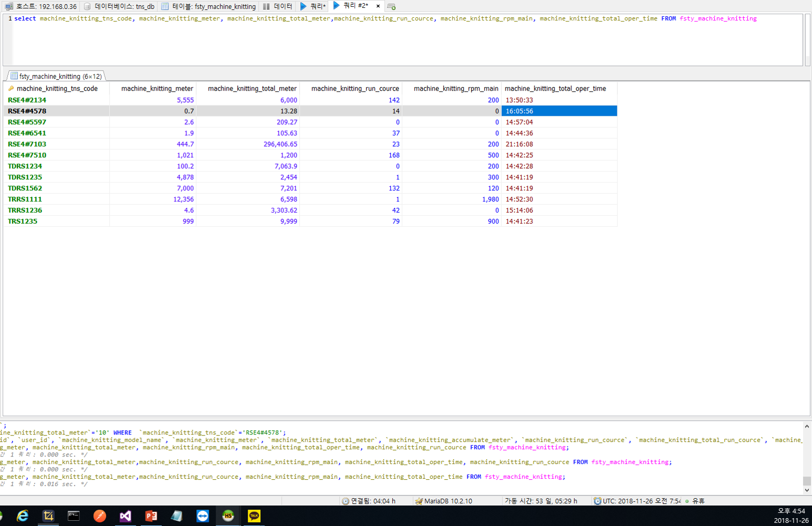Switch to the 쿼리* tab
The image size is (812, 526).
(313, 6)
